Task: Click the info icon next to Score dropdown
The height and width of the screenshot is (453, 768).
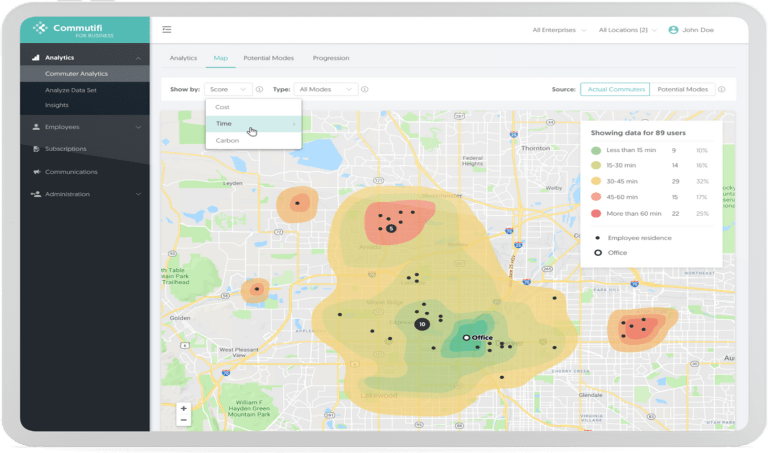Action: click(x=259, y=89)
